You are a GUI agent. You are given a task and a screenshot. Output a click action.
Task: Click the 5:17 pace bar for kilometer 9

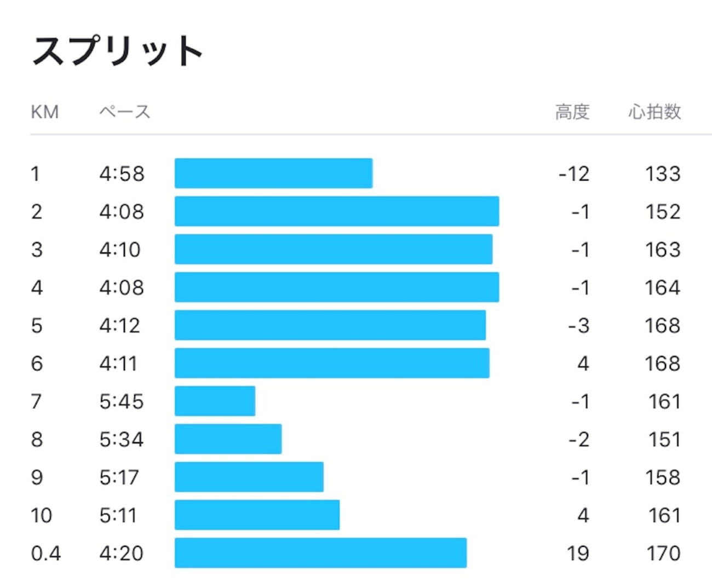coord(249,477)
